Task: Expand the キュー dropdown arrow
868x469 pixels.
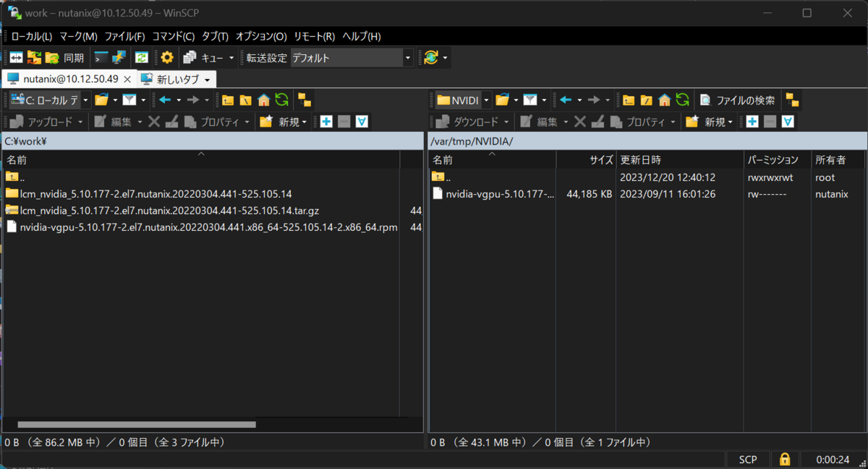Action: pos(232,58)
